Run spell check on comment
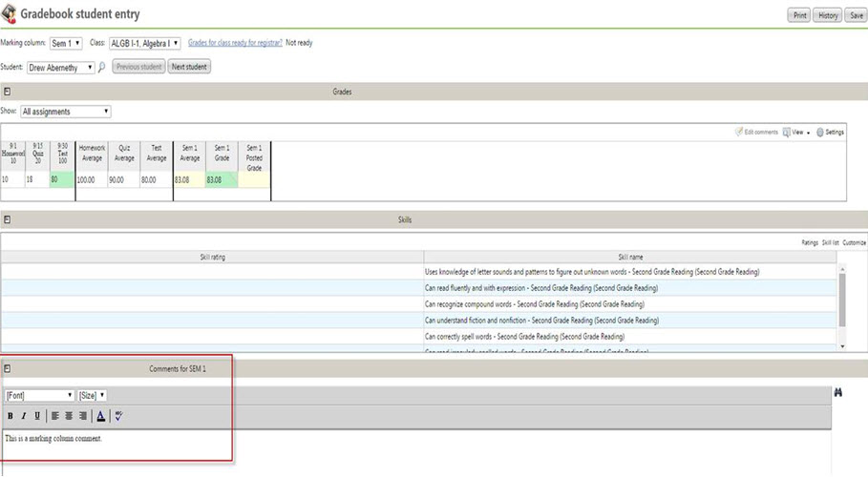Screen dimensions: 868x477 pyautogui.click(x=118, y=416)
